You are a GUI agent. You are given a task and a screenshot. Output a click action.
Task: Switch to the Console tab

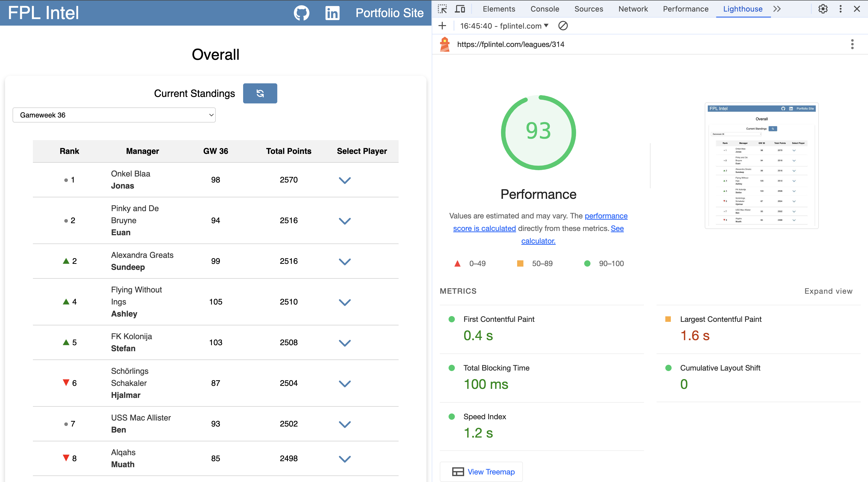(545, 9)
